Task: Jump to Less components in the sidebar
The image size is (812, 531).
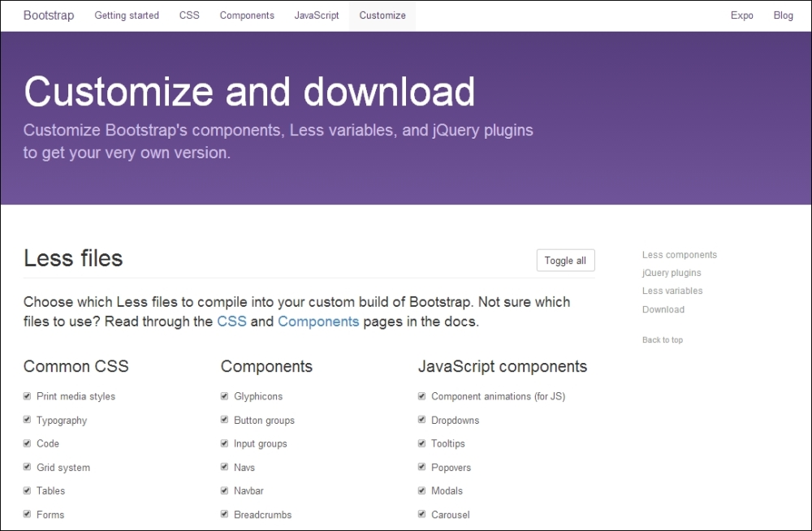Action: pyautogui.click(x=680, y=254)
